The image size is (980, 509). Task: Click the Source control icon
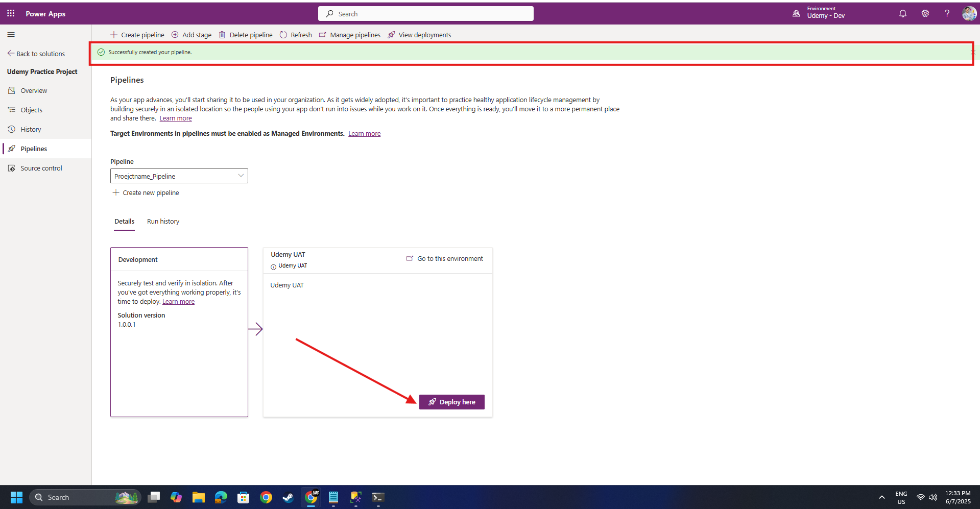[11, 168]
